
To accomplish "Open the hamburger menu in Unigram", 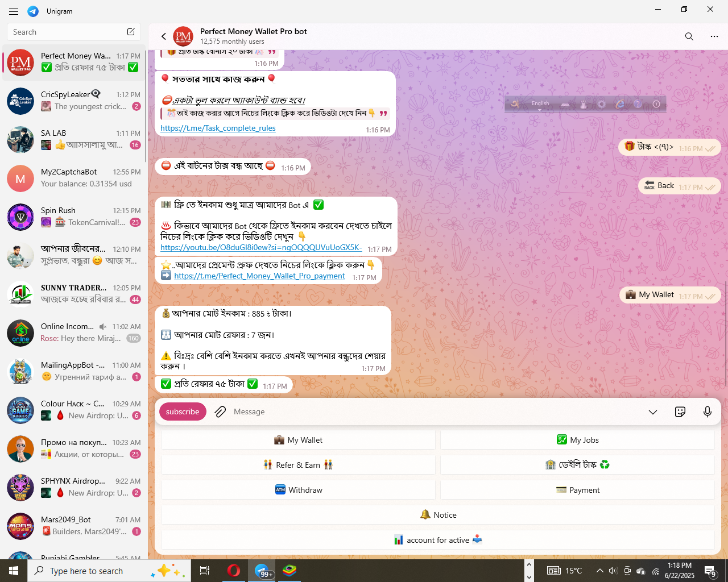I will [14, 11].
